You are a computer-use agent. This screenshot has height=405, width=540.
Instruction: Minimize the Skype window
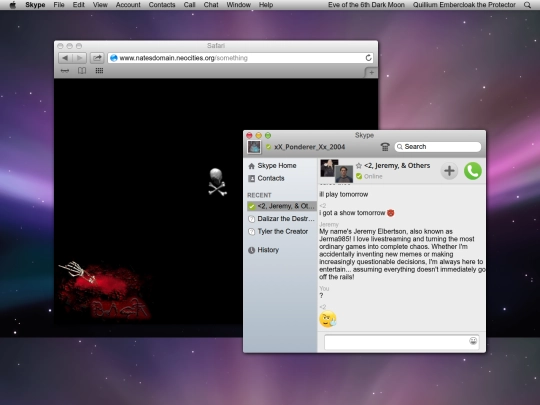pyautogui.click(x=259, y=136)
